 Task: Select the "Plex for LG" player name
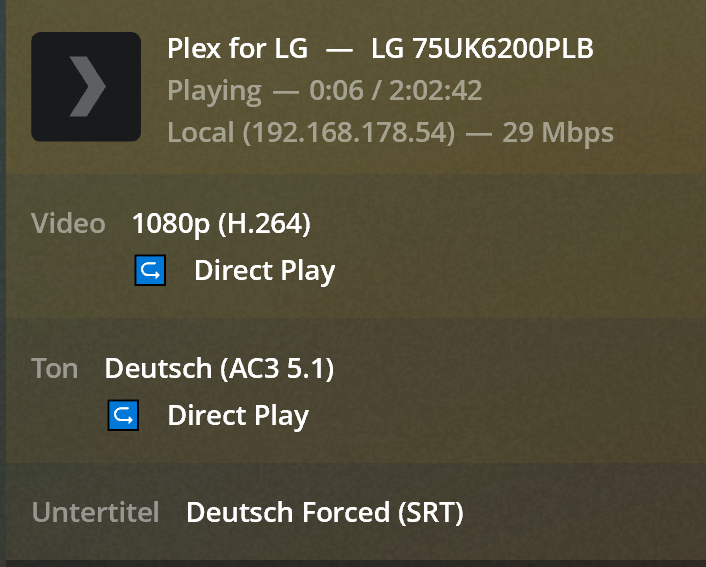coord(238,48)
